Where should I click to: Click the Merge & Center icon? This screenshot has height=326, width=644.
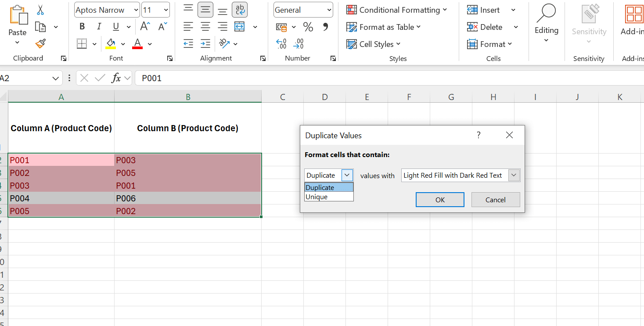point(239,27)
